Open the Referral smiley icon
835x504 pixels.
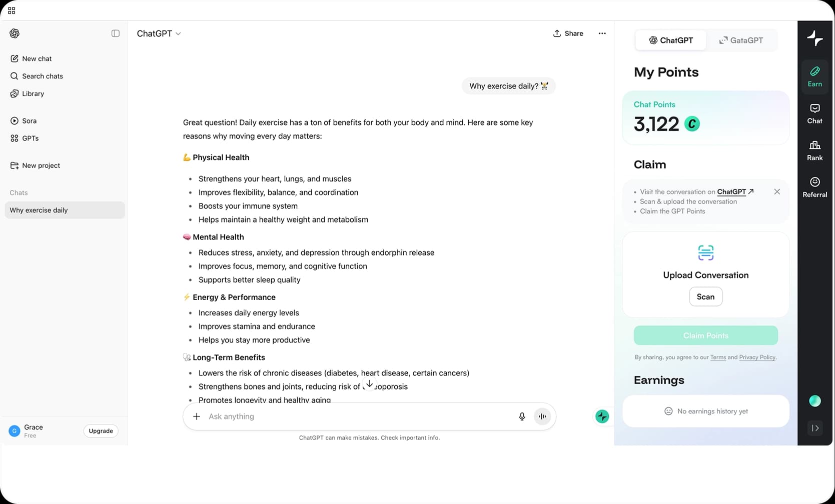(x=814, y=187)
